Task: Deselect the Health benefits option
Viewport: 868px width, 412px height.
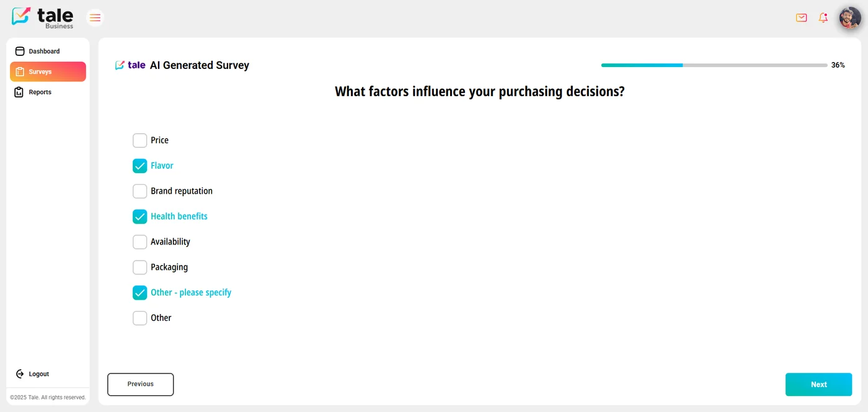Action: click(139, 217)
